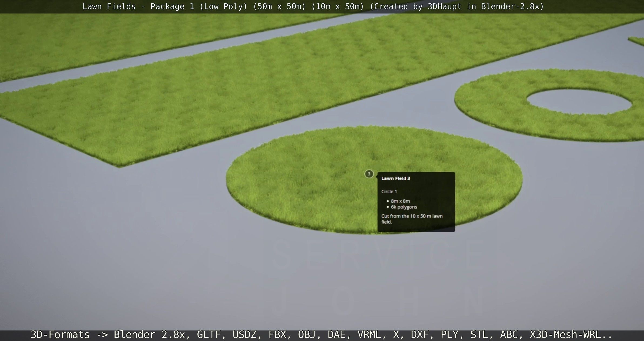Click the top title caption 'Lawn Fields - Package 1'
The width and height of the screenshot is (644, 341).
[x=313, y=6]
